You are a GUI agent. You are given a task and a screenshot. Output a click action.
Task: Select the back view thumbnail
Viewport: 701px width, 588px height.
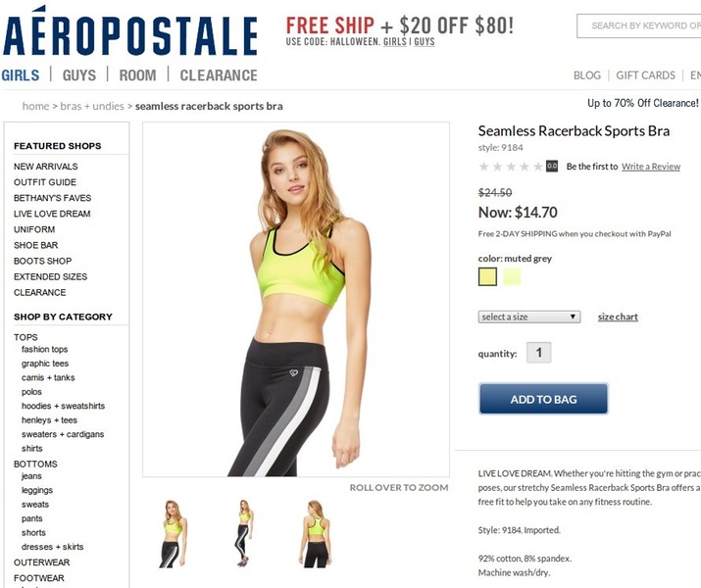coord(315,534)
